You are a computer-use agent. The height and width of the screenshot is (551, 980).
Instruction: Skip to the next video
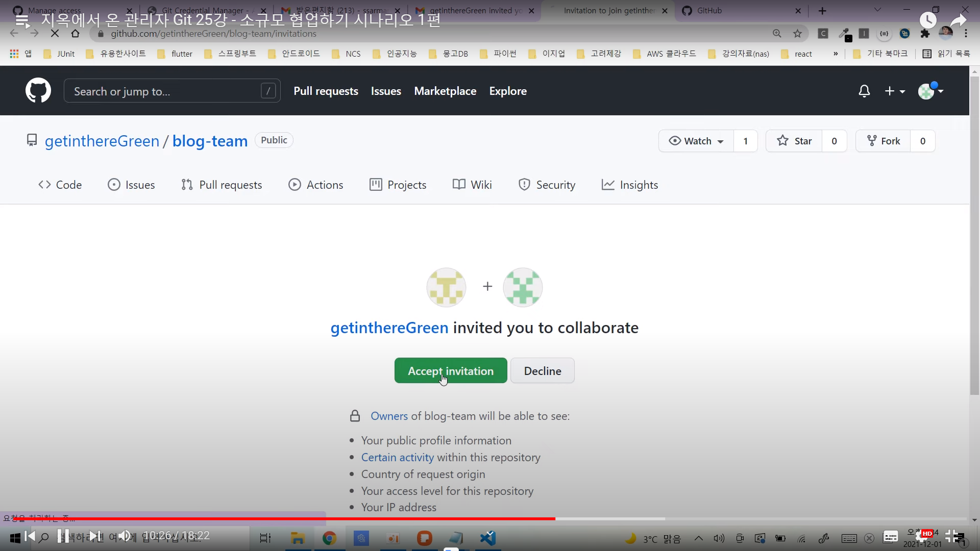click(x=94, y=536)
